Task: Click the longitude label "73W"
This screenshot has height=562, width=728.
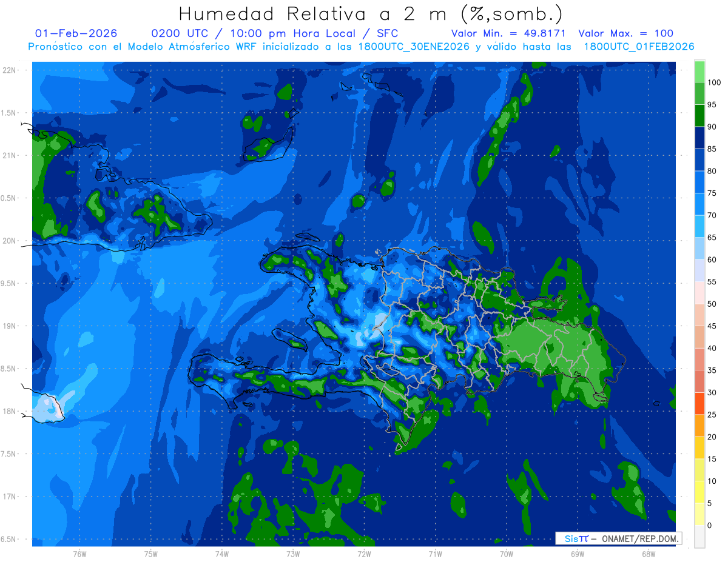Action: tap(292, 554)
